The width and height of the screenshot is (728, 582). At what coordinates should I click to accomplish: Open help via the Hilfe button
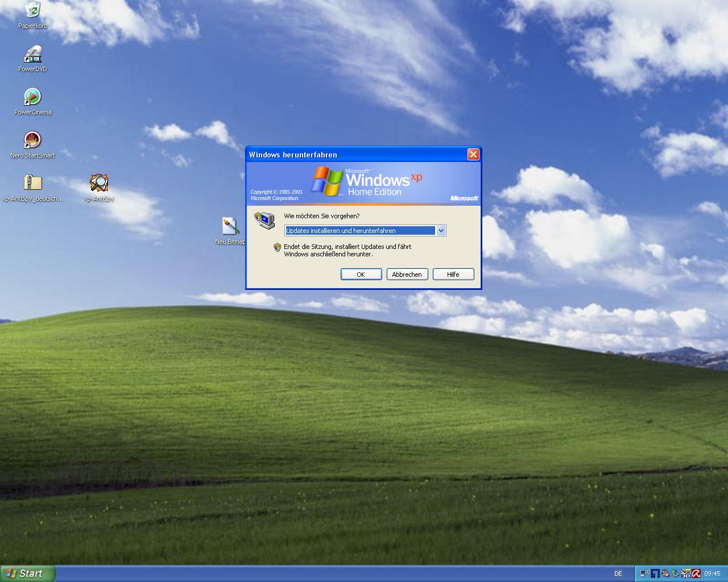(x=453, y=274)
